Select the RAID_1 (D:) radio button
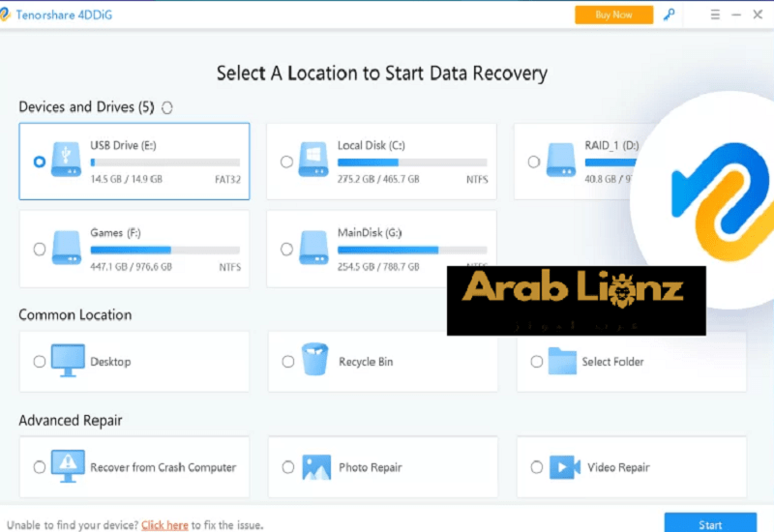Image resolution: width=774 pixels, height=532 pixels. tap(534, 162)
